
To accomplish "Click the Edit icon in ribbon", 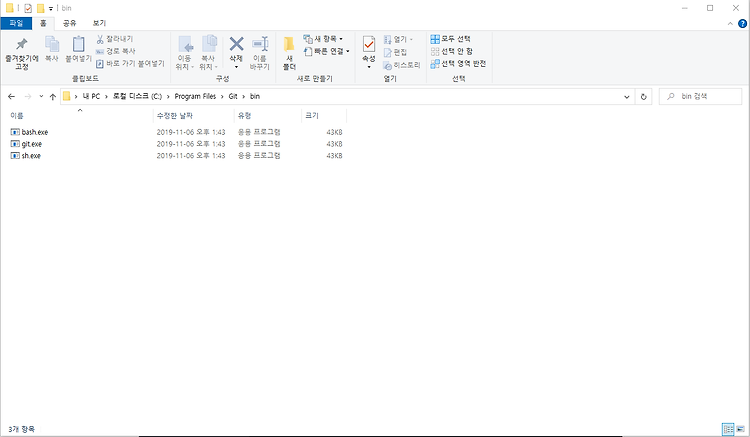I will pyautogui.click(x=387, y=52).
